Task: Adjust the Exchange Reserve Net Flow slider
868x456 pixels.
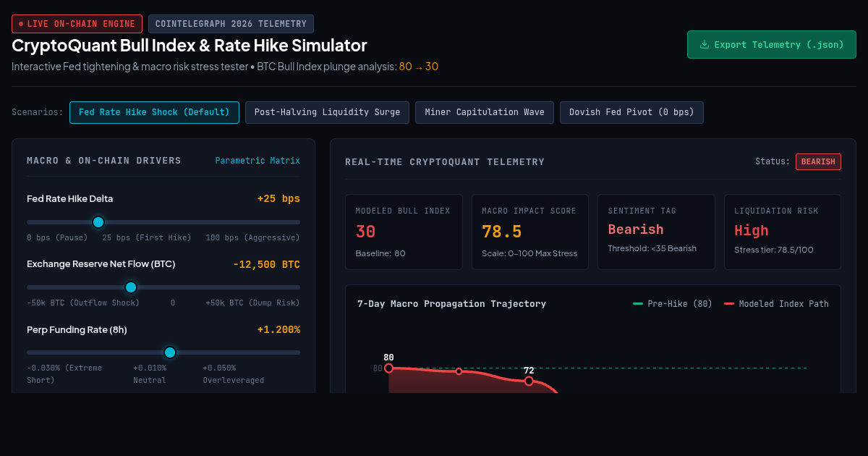Action: [163, 287]
